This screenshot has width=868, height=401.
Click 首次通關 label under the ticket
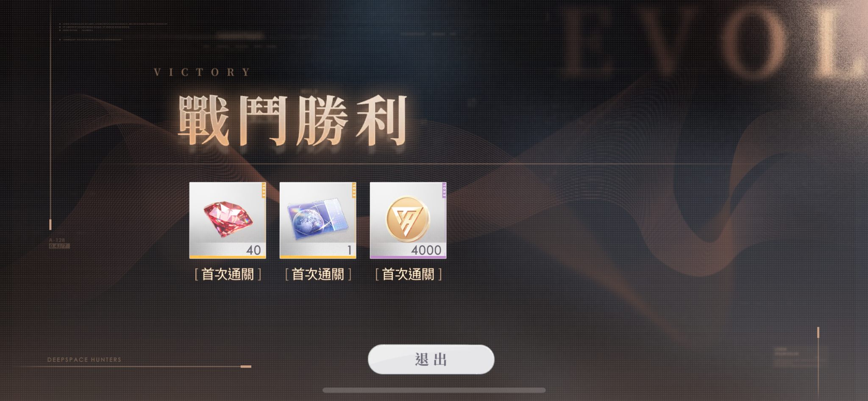[x=318, y=275]
